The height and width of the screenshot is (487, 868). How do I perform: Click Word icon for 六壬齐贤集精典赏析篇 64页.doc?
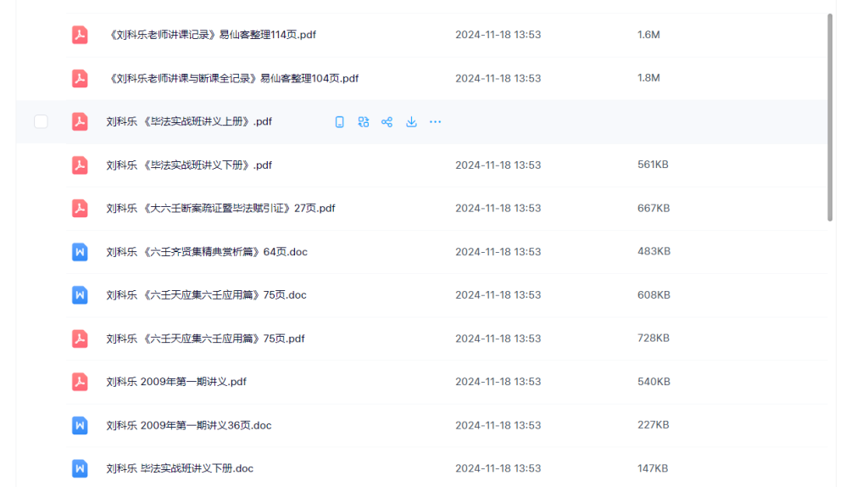point(80,251)
